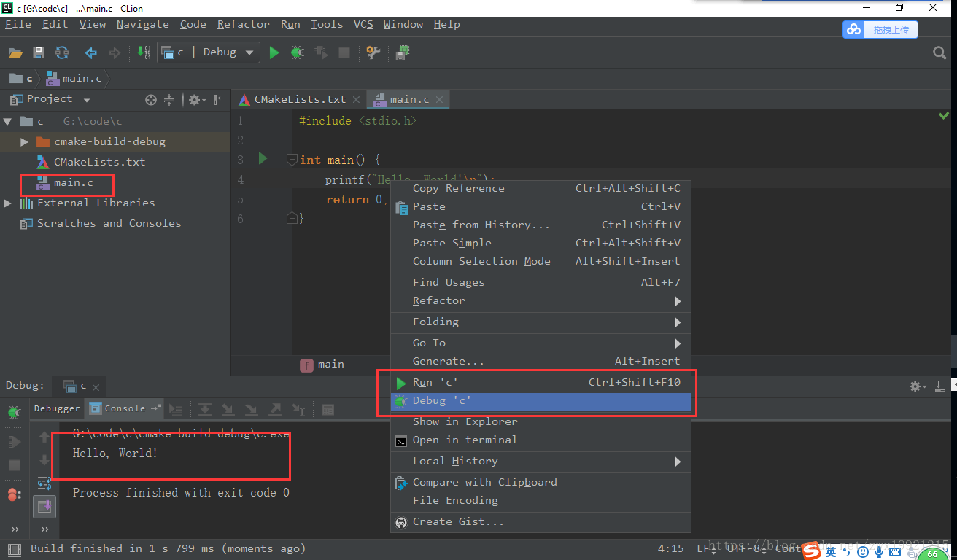The width and height of the screenshot is (957, 560).
Task: Toggle soft-wrap in the debug console
Action: [x=44, y=483]
